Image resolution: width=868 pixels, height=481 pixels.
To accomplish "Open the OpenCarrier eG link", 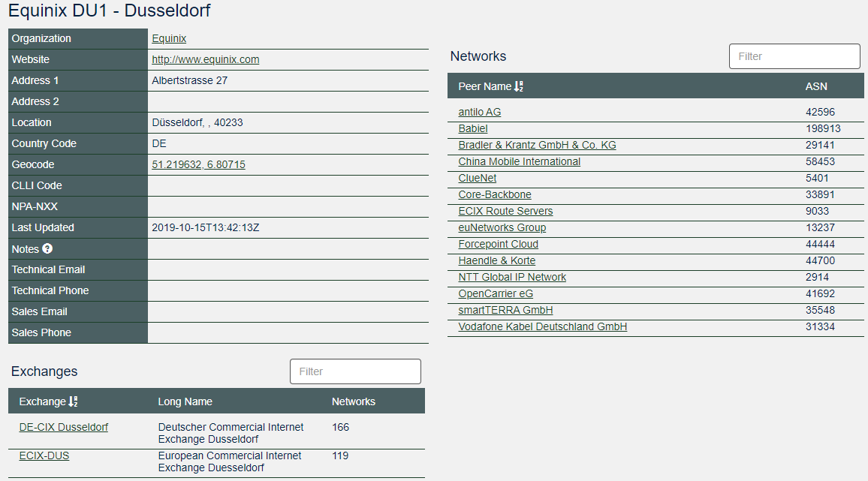I will pyautogui.click(x=496, y=294).
